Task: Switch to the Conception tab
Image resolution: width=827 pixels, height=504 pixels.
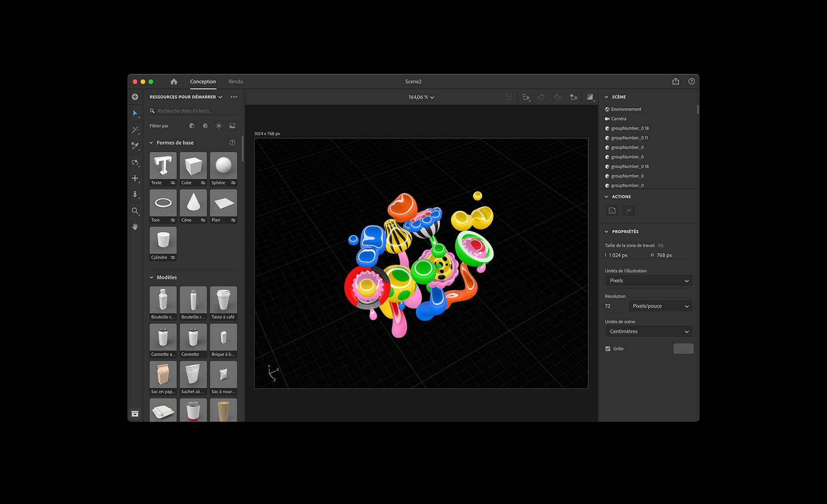Action: (203, 81)
